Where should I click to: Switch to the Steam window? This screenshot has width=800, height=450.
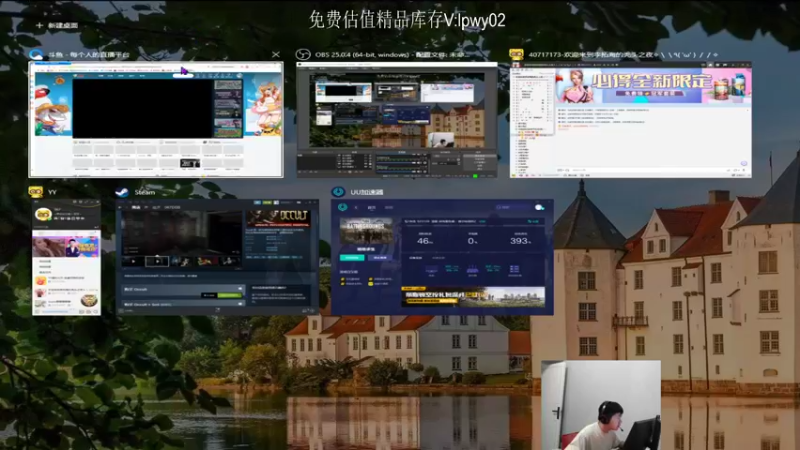(218, 257)
